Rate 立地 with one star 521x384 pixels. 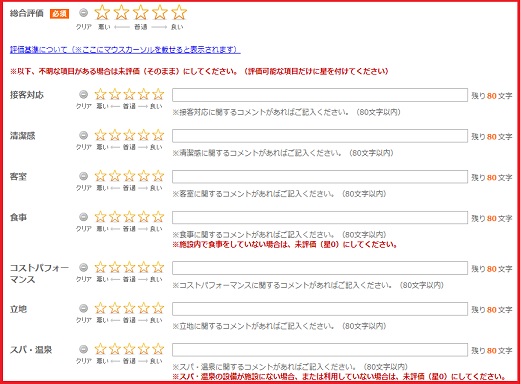pyautogui.click(x=100, y=308)
